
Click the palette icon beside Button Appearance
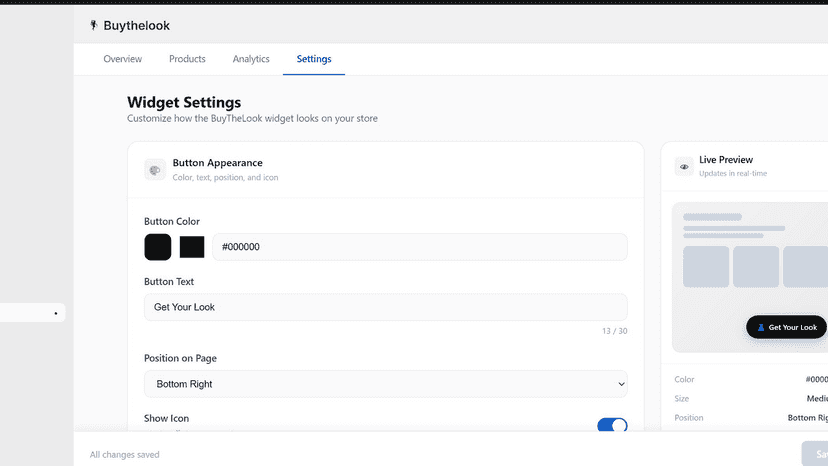point(155,170)
